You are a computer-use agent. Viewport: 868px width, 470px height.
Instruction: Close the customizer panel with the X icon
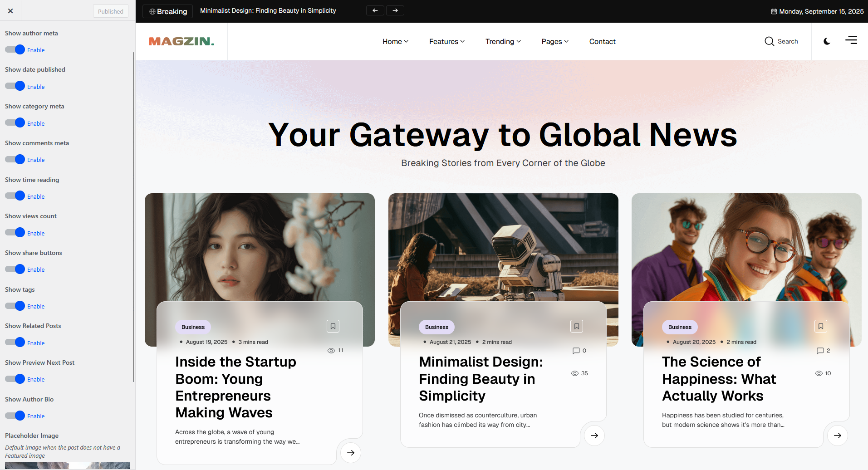(10, 11)
